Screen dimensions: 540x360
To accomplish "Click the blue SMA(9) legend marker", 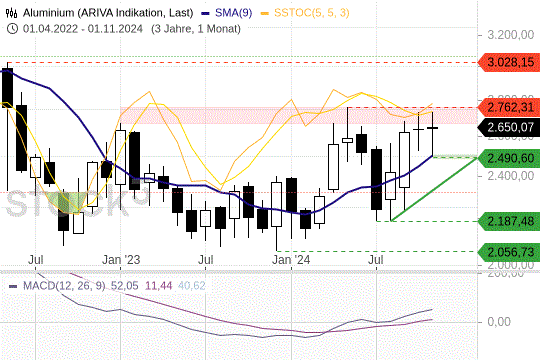I will click(206, 13).
